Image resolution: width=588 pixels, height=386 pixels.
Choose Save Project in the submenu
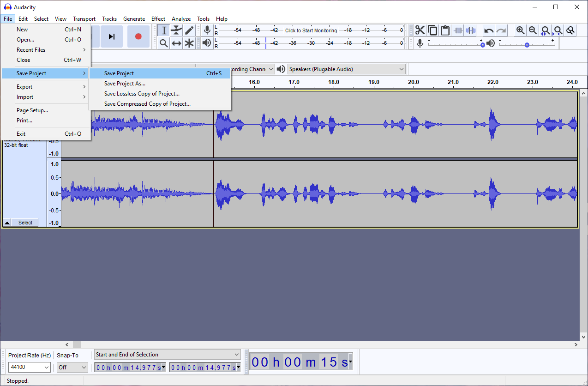160,73
